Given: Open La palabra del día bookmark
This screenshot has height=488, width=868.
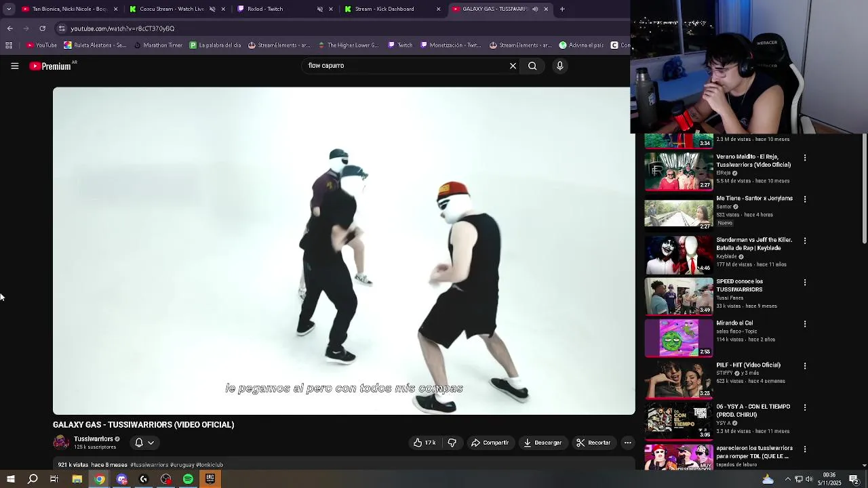Looking at the screenshot, I should click(216, 45).
